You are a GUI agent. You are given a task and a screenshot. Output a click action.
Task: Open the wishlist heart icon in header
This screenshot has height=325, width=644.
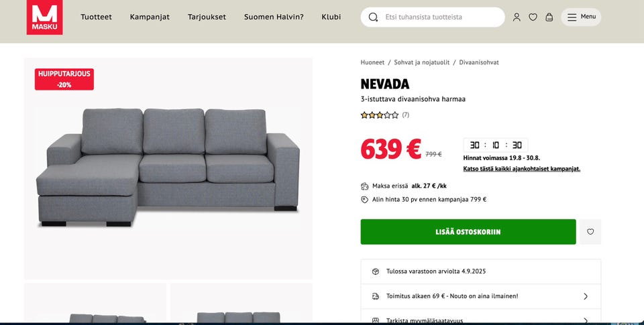click(x=533, y=17)
